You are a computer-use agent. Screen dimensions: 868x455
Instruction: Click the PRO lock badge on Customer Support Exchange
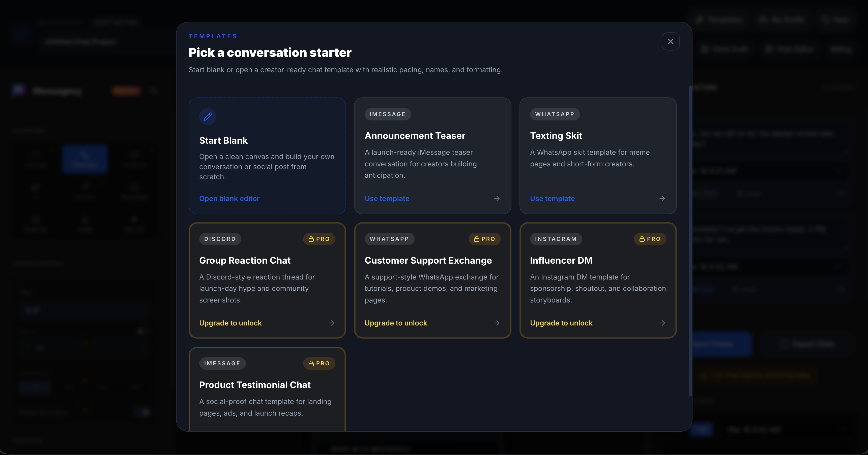coord(484,239)
